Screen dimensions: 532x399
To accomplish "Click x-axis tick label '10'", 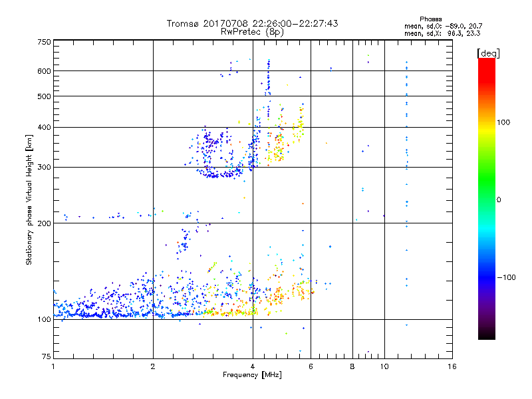I will pos(384,366).
